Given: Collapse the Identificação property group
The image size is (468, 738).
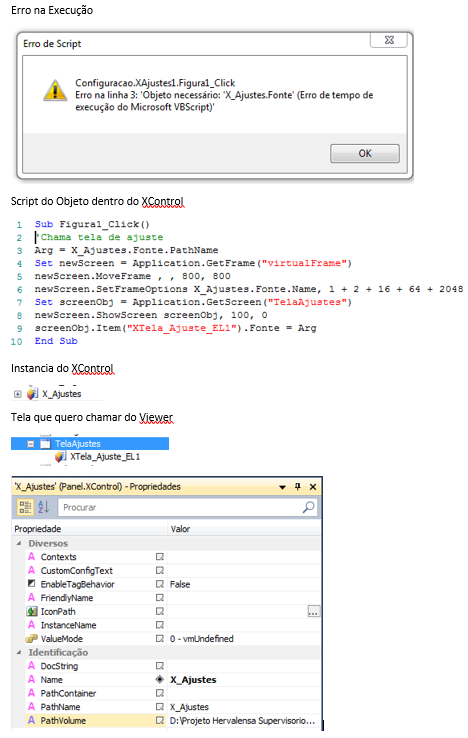Looking at the screenshot, I should pyautogui.click(x=19, y=652).
